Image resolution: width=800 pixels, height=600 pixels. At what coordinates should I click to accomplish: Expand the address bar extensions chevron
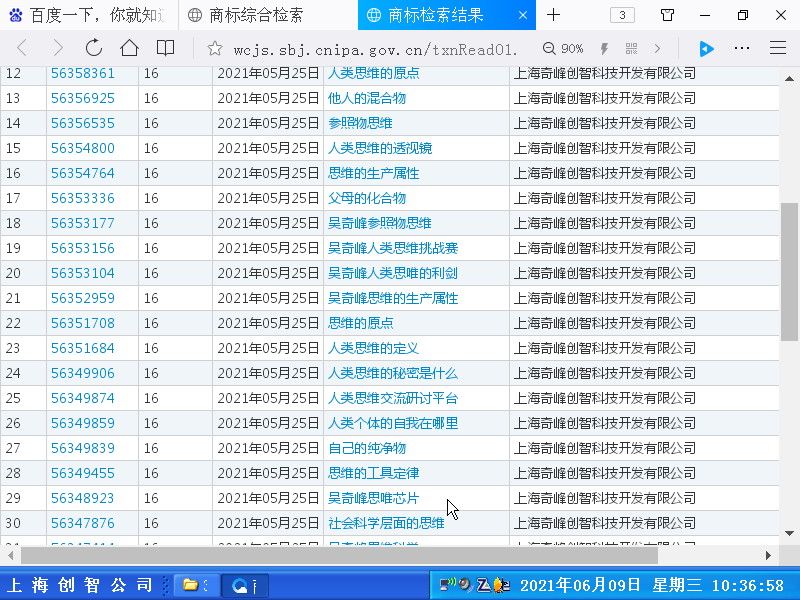[657, 49]
